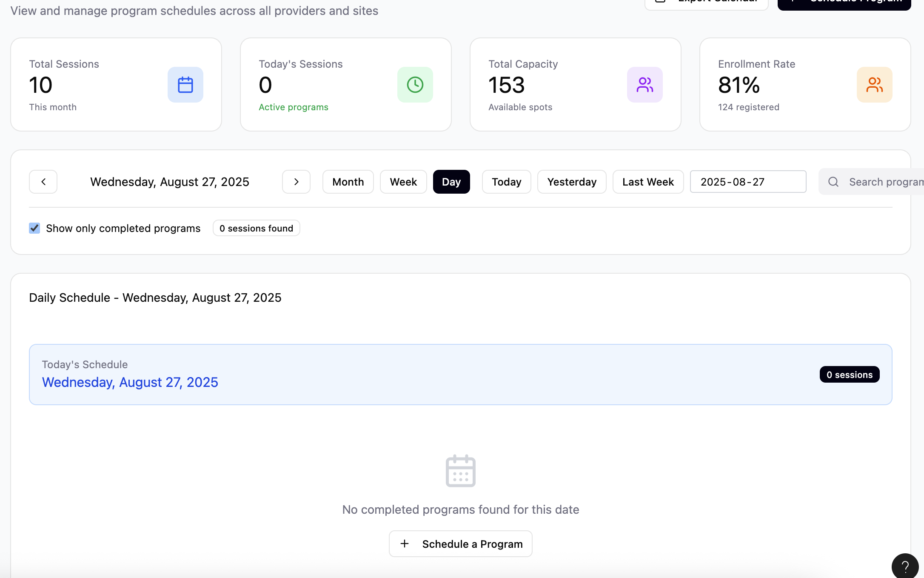Jump to Today

(506, 182)
